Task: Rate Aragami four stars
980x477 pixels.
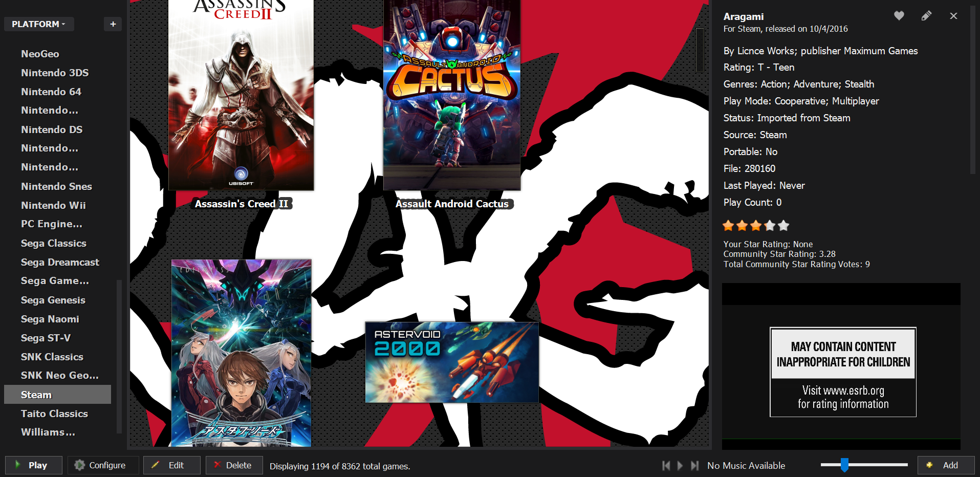Action: (x=770, y=225)
